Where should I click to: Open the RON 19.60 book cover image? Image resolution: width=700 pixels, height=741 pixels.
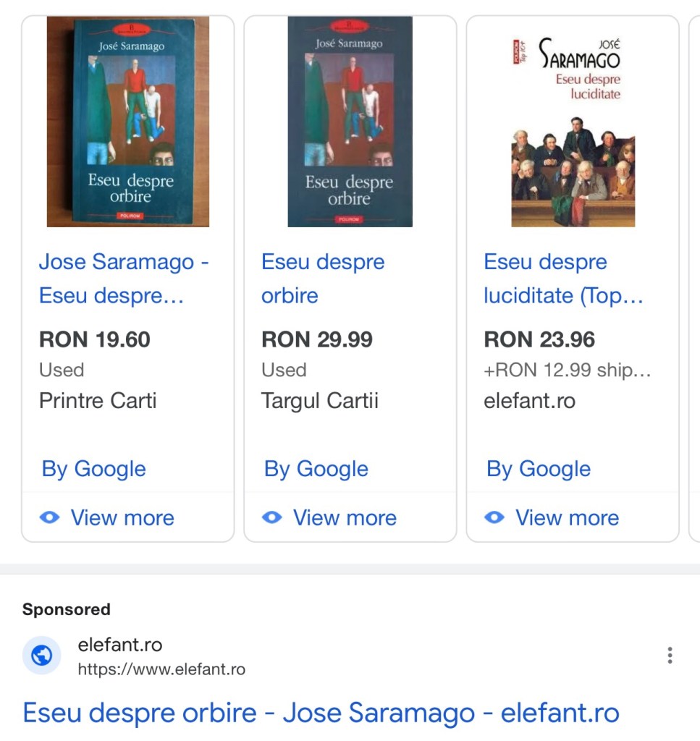pyautogui.click(x=128, y=122)
